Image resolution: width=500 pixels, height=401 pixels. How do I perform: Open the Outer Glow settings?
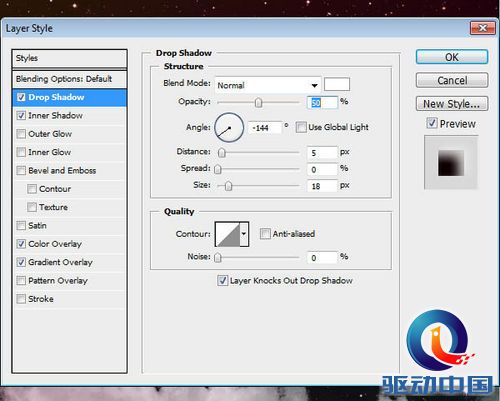(x=50, y=134)
